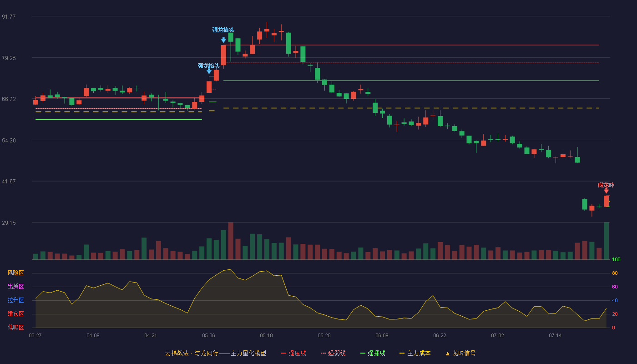Screen dimensions: 637x364
Task: Toggle the 强压线 legend item
Action: click(293, 353)
